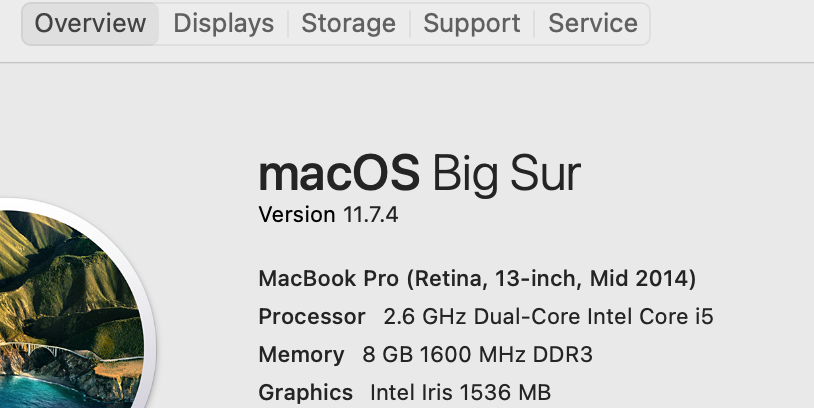
Task: Select the Storage tab
Action: 348,23
